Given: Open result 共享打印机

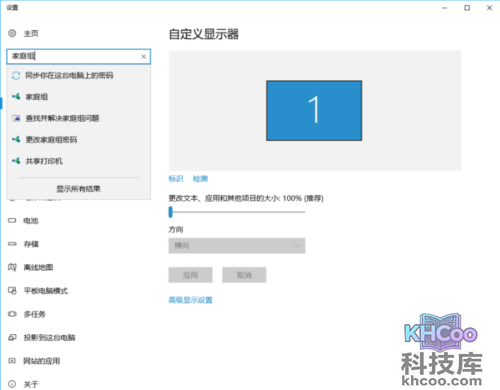Looking at the screenshot, I should pyautogui.click(x=44, y=161).
